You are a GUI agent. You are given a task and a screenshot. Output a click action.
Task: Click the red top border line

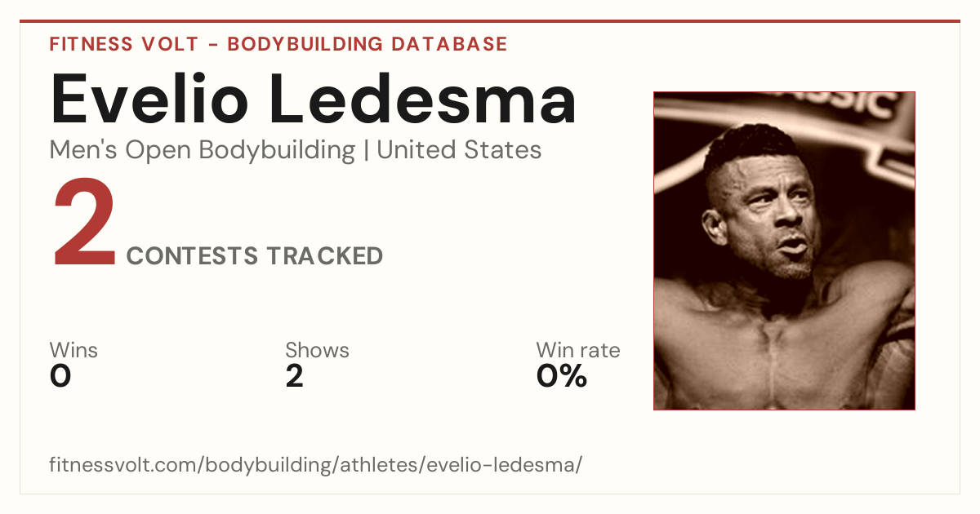490,21
